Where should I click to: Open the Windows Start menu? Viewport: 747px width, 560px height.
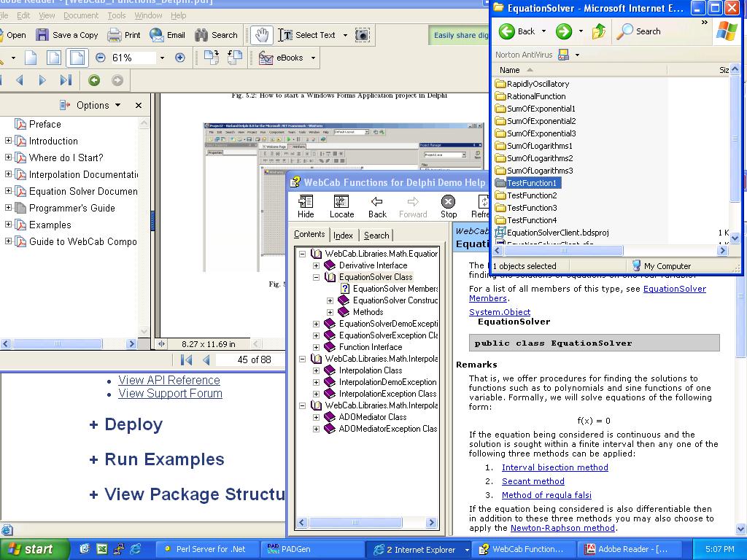pyautogui.click(x=34, y=549)
